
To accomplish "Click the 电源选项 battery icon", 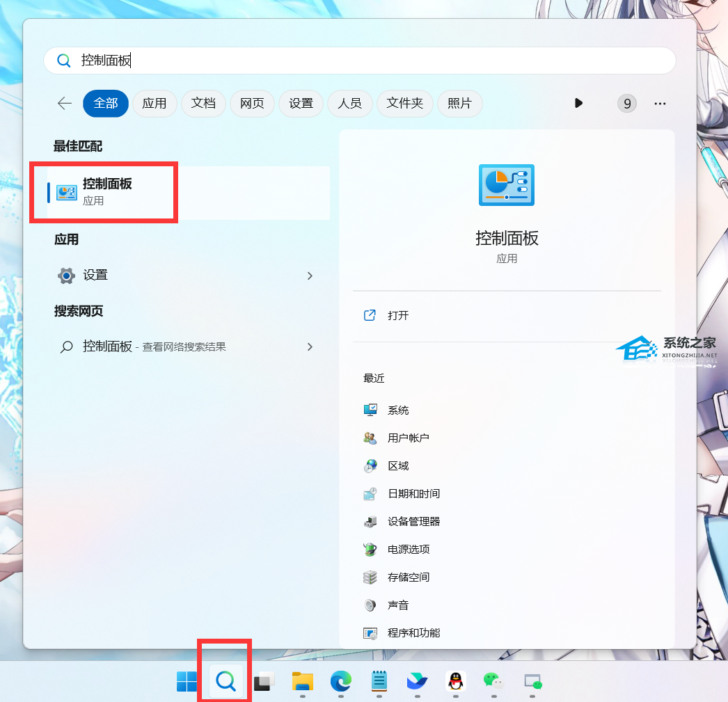I will [370, 550].
